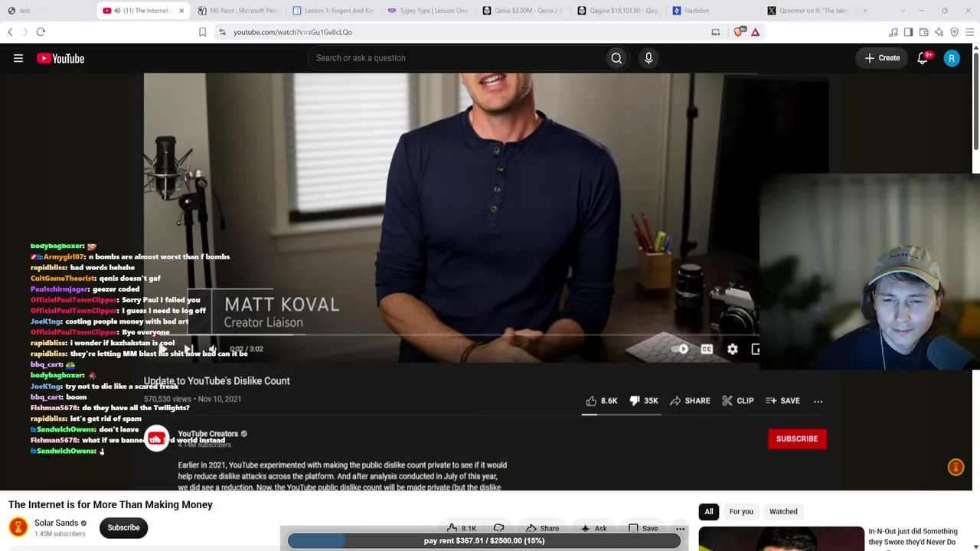Screen dimensions: 980x551
Task: Click the browser address bar URL
Action: pos(292,32)
